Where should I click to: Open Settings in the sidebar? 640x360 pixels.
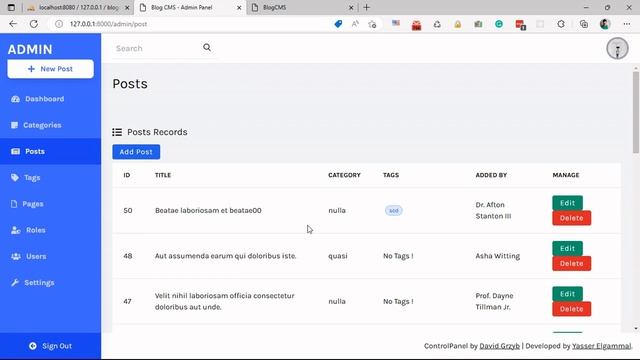pos(50,282)
